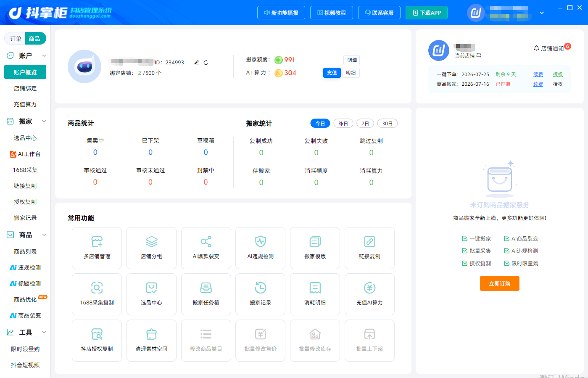Open the AI违规检测 shield tile
This screenshot has height=378, width=588.
coord(261,248)
